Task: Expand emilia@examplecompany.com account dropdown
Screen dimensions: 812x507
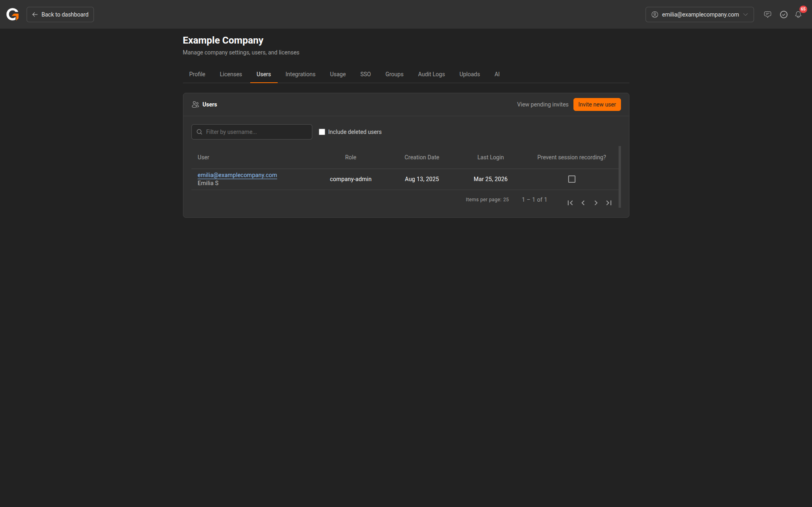Action: (x=700, y=15)
